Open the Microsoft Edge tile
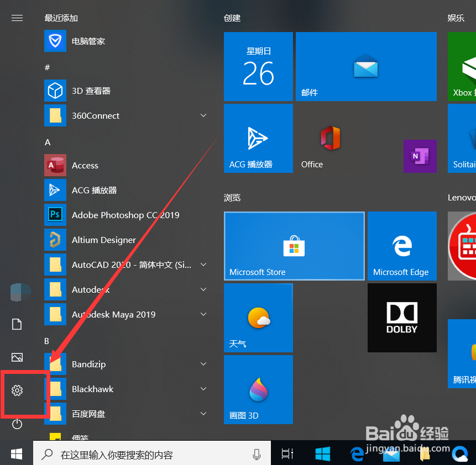The width and height of the screenshot is (476, 465). pos(402,246)
